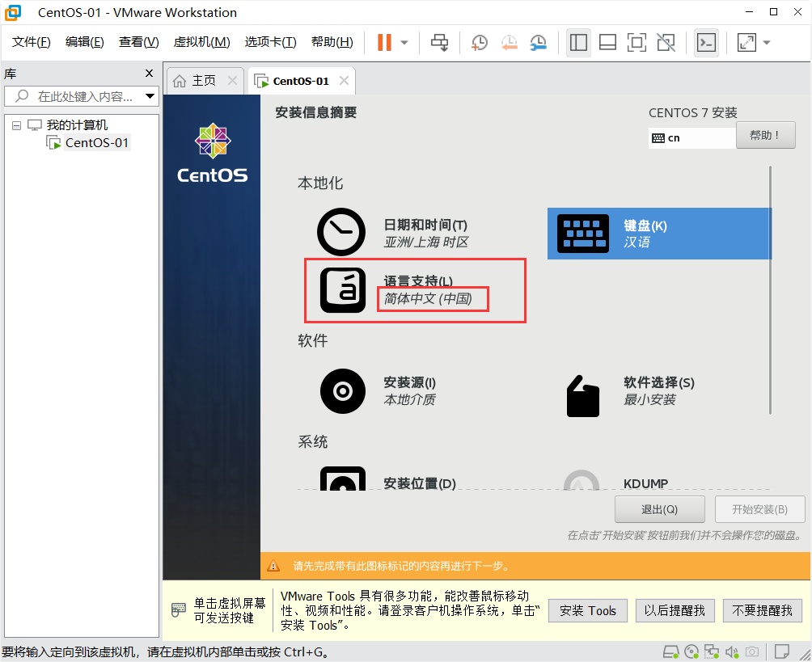Click the 开始安装(B) button
The image size is (812, 662).
[759, 509]
